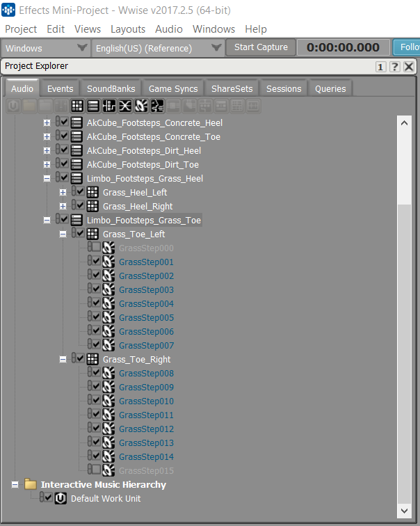Viewport: 420px width, 526px height.
Task: Expand AkCube_Footsteps_Dirt_Heel node
Action: [47, 150]
